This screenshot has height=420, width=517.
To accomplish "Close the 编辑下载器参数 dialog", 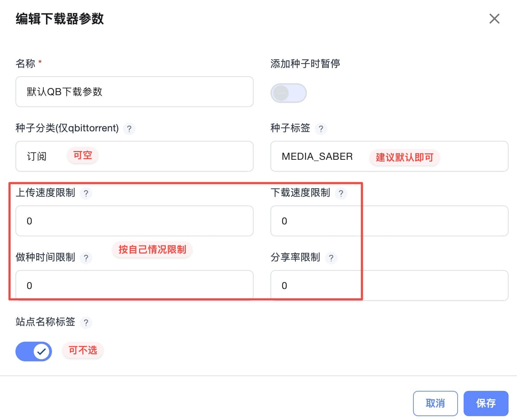I will point(494,19).
